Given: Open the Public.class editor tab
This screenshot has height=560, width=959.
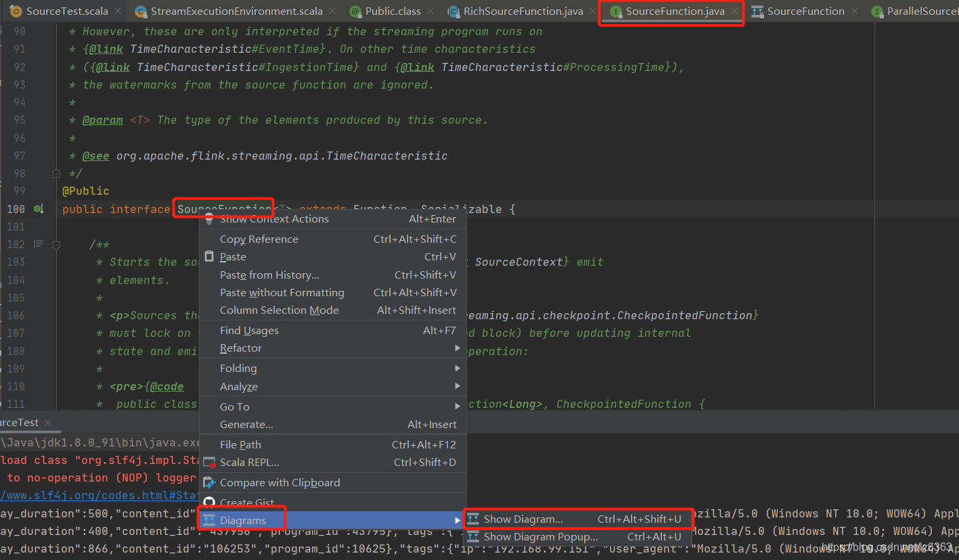Looking at the screenshot, I should coord(393,11).
